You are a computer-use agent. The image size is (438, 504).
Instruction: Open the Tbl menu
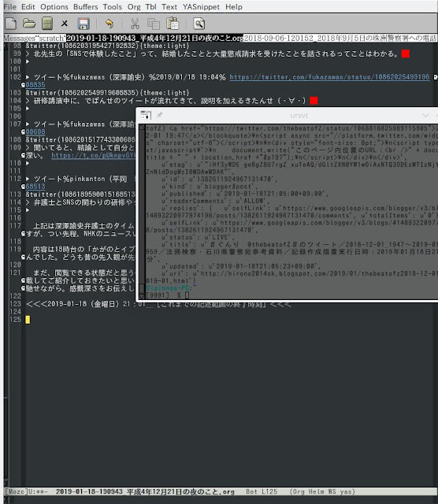click(150, 7)
